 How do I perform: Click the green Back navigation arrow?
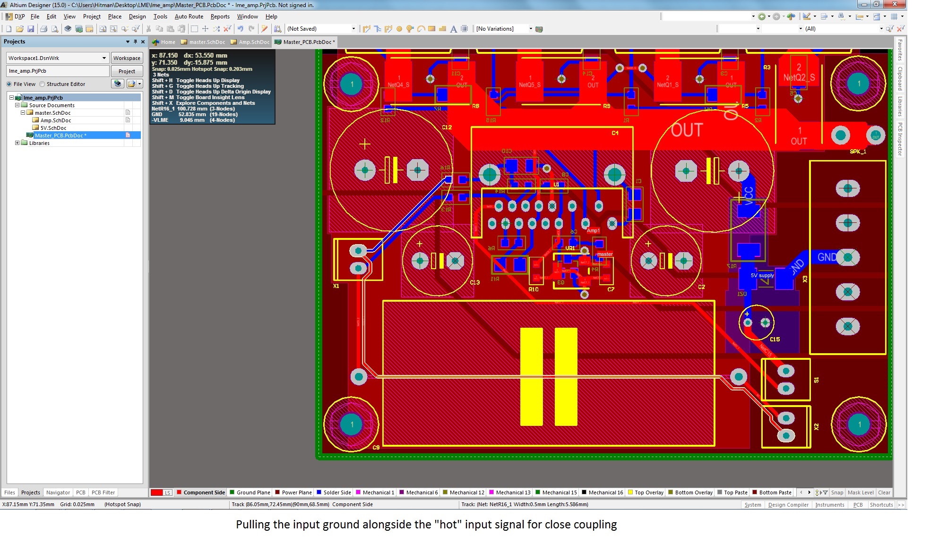(x=761, y=17)
